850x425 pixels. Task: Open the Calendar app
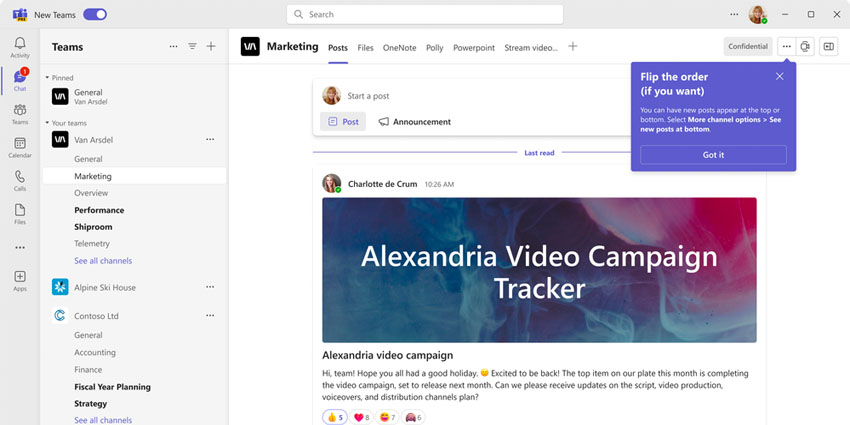coord(20,147)
